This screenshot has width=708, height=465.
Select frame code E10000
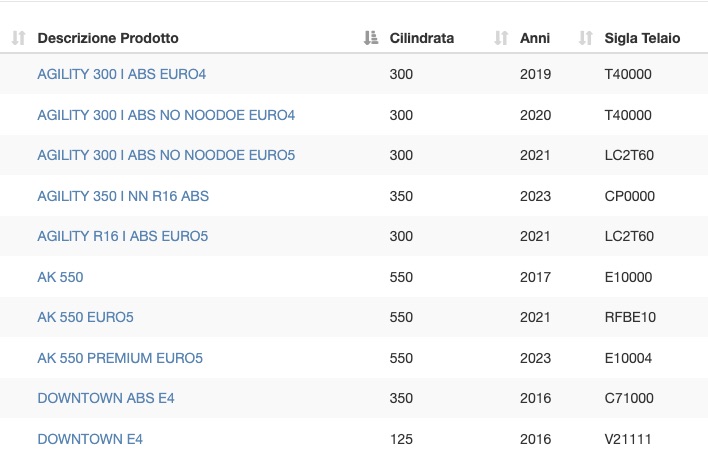(628, 277)
